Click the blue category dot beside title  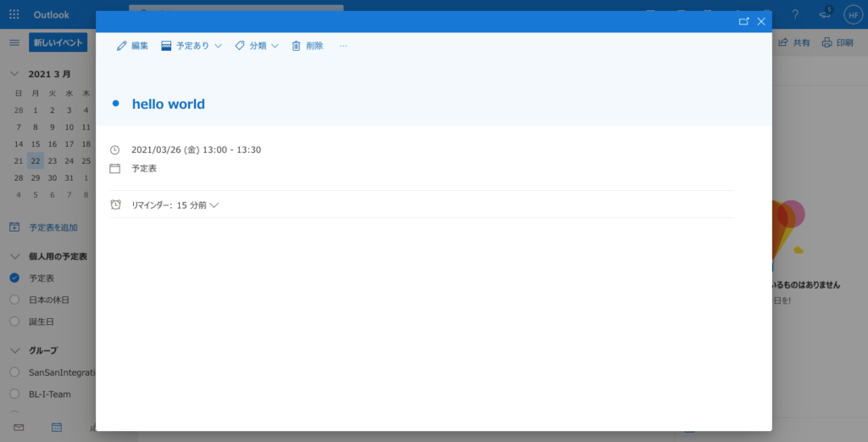coord(115,104)
